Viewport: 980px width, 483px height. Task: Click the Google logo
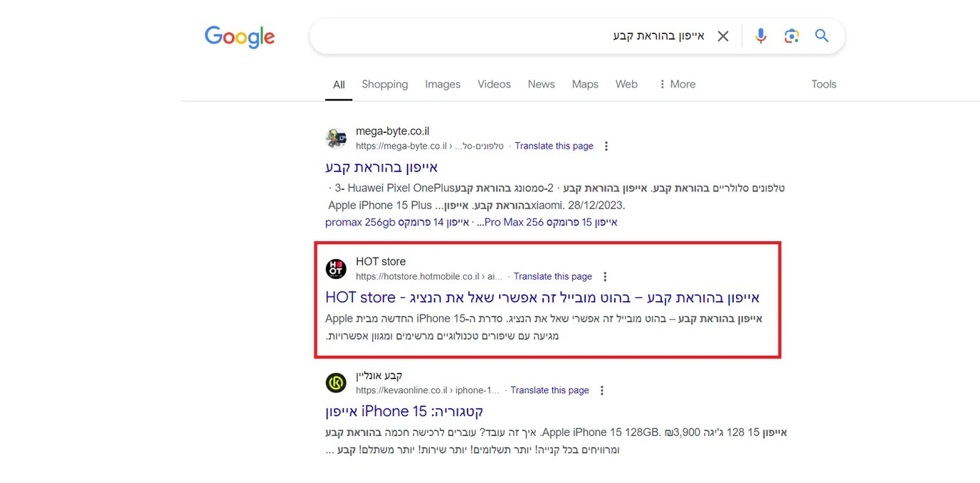(239, 37)
